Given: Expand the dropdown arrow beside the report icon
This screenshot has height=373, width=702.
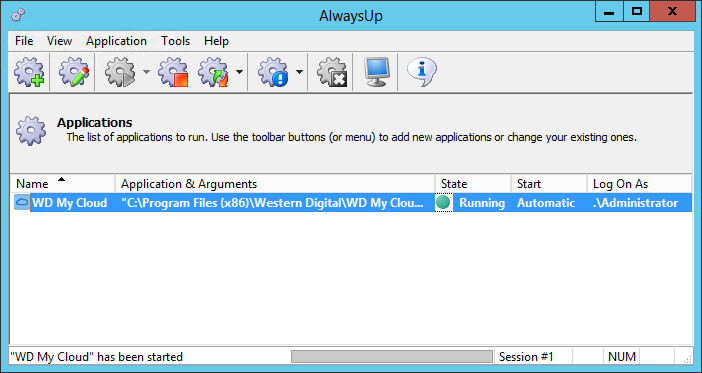Looking at the screenshot, I should (299, 72).
